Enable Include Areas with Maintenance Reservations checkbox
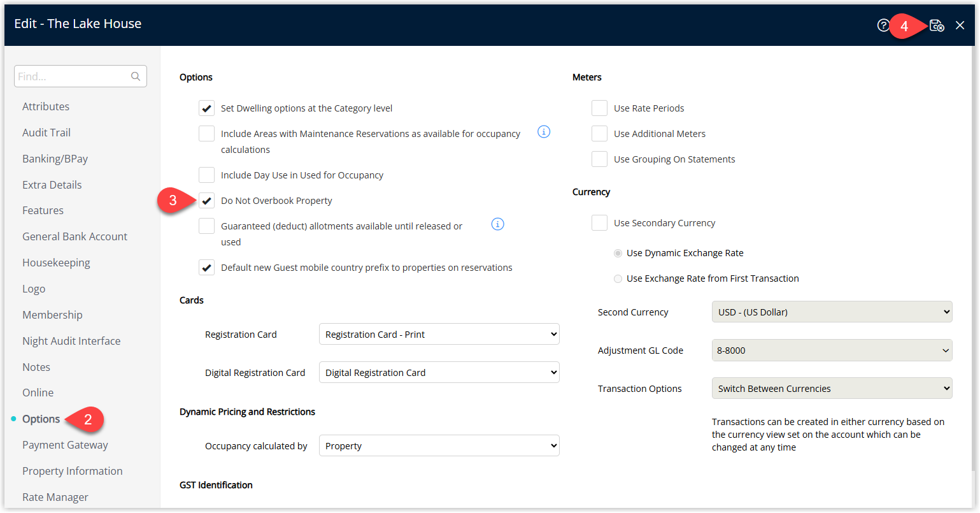Viewport: 980px width, 513px height. [207, 134]
